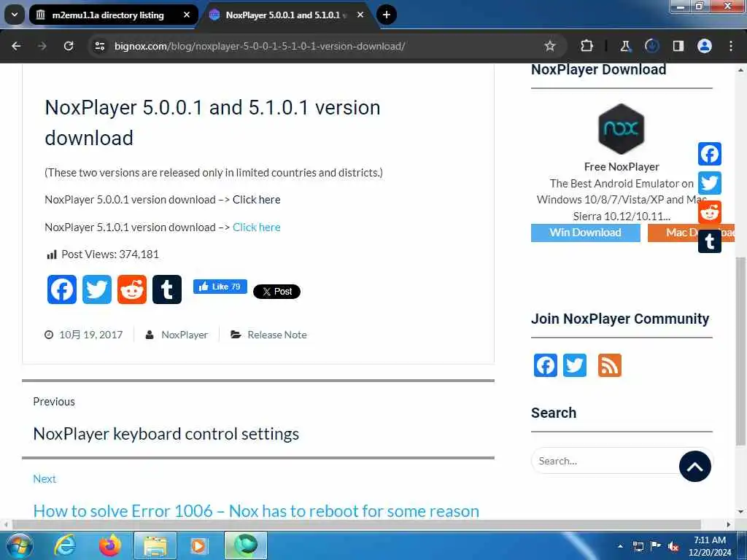The image size is (747, 560).
Task: Close the NoxPlayer tab
Action: [x=360, y=15]
